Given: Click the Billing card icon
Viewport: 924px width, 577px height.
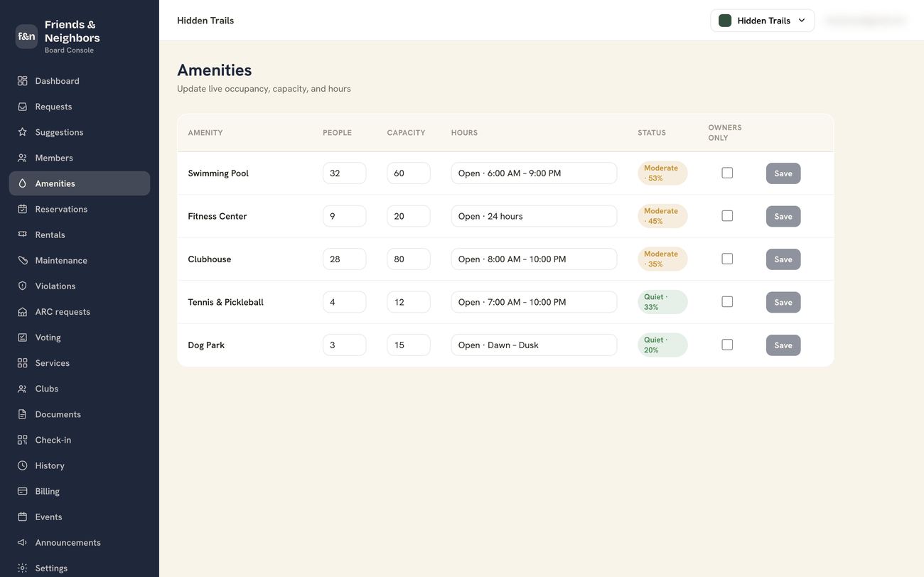Looking at the screenshot, I should (23, 491).
